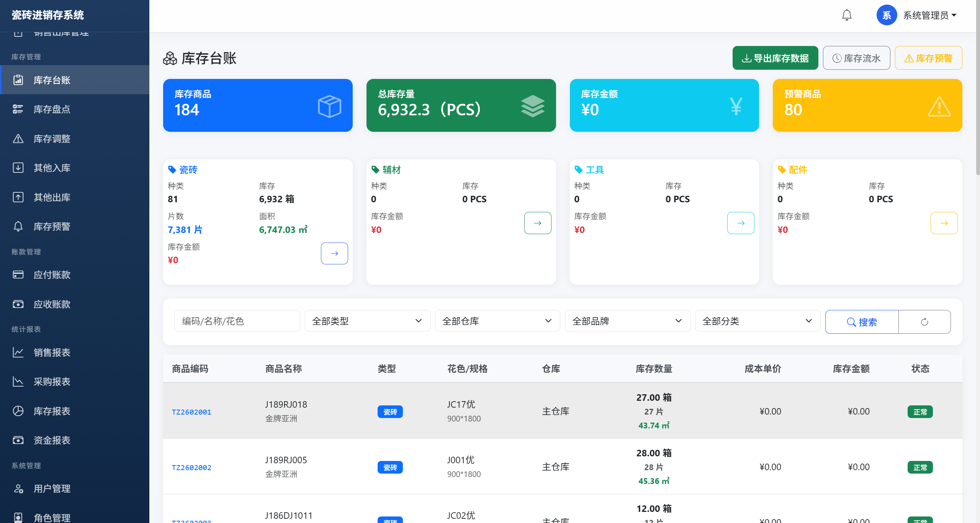The image size is (980, 523).
Task: Click the layers icon in 总库存量 card
Action: (533, 106)
